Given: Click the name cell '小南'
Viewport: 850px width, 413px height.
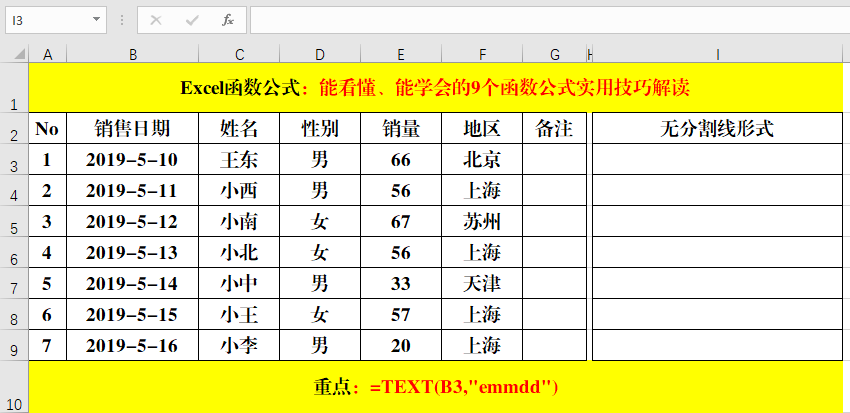Looking at the screenshot, I should 239,221.
